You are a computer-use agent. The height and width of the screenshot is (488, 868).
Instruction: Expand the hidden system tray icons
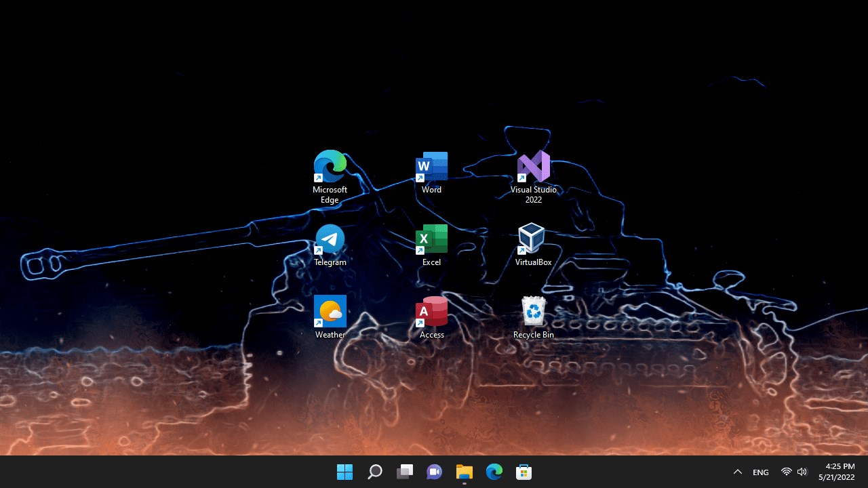click(x=737, y=471)
